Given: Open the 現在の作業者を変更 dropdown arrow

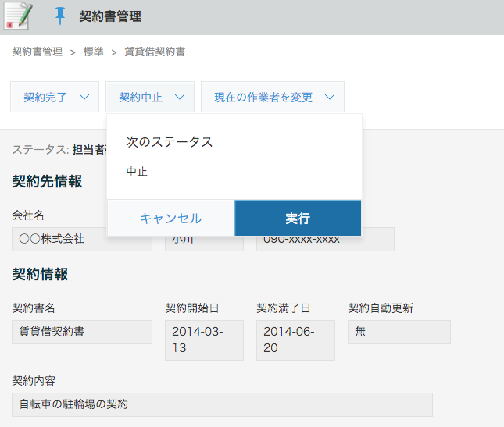Looking at the screenshot, I should pos(330,98).
